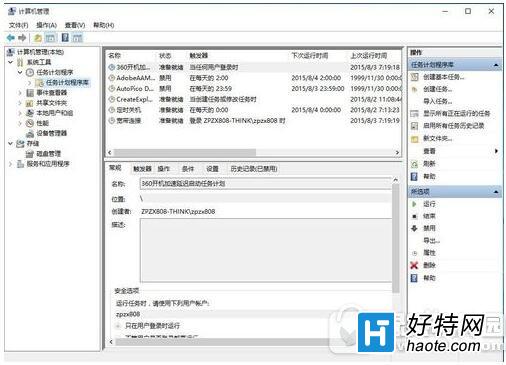Collapse the 系统工具 tree node

pyautogui.click(x=11, y=62)
